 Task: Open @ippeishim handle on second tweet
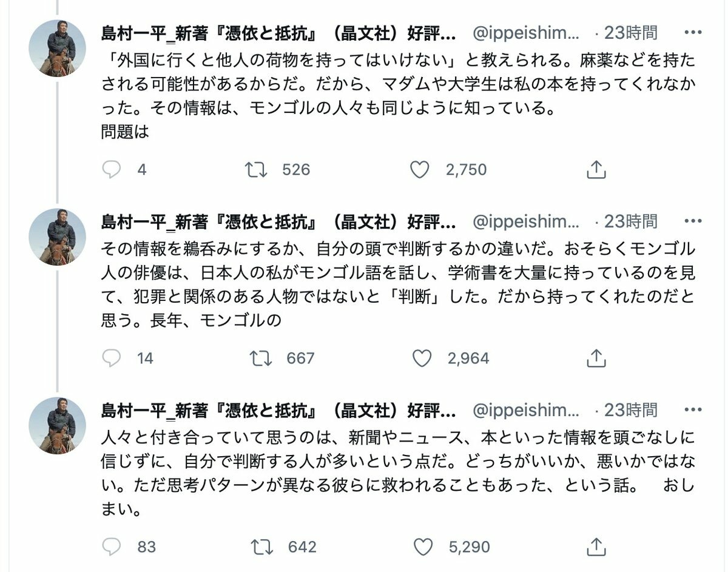[525, 221]
